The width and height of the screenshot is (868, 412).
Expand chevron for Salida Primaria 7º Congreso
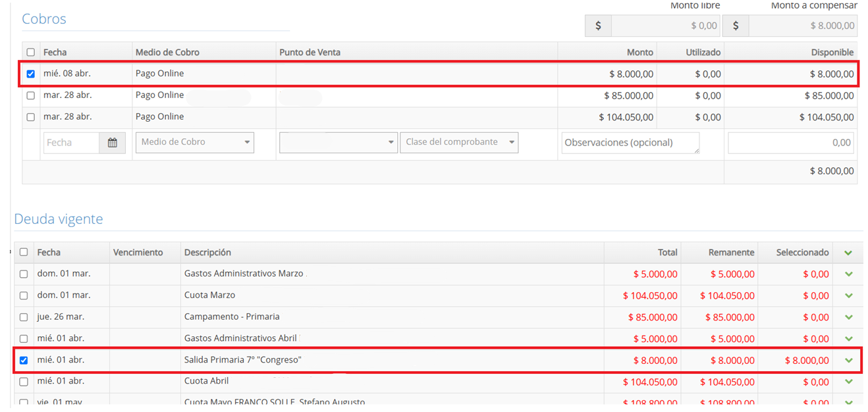(848, 361)
